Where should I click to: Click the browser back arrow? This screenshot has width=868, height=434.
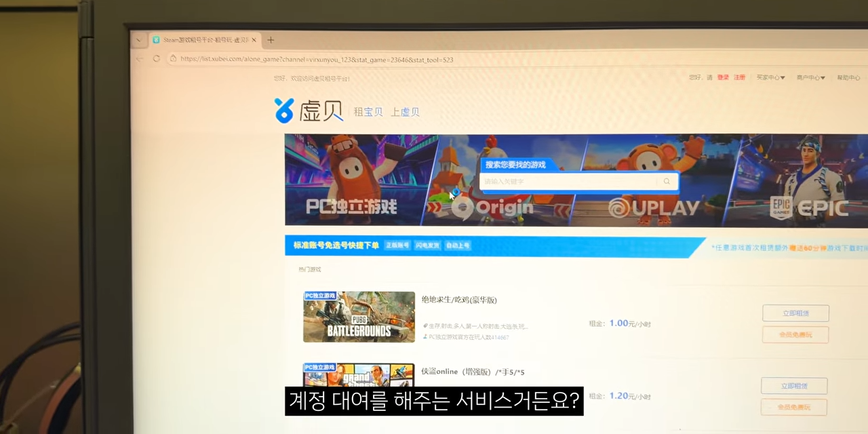click(x=140, y=59)
